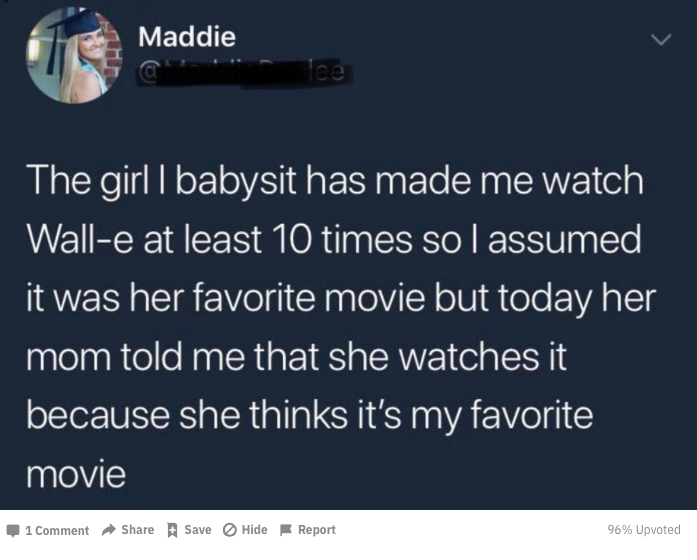Click the tweet line starting "mom told me"

coord(296,357)
